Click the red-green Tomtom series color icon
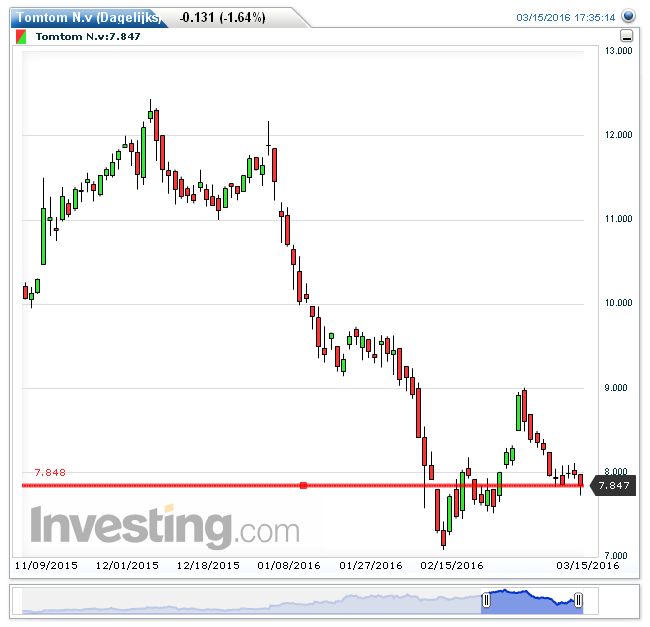The height and width of the screenshot is (627, 650). click(x=21, y=36)
